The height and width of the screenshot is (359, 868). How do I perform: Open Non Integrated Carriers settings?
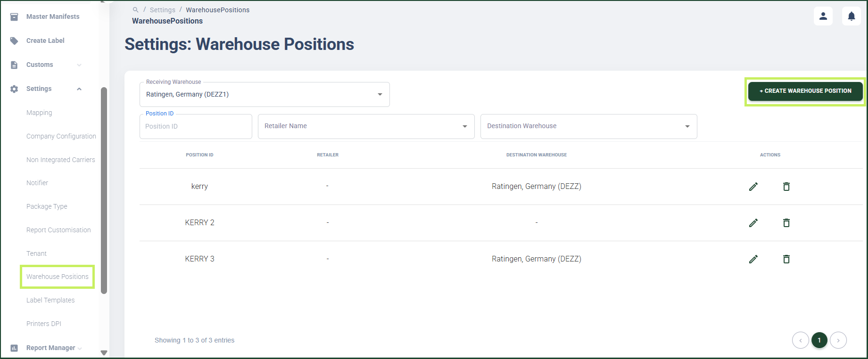(61, 160)
